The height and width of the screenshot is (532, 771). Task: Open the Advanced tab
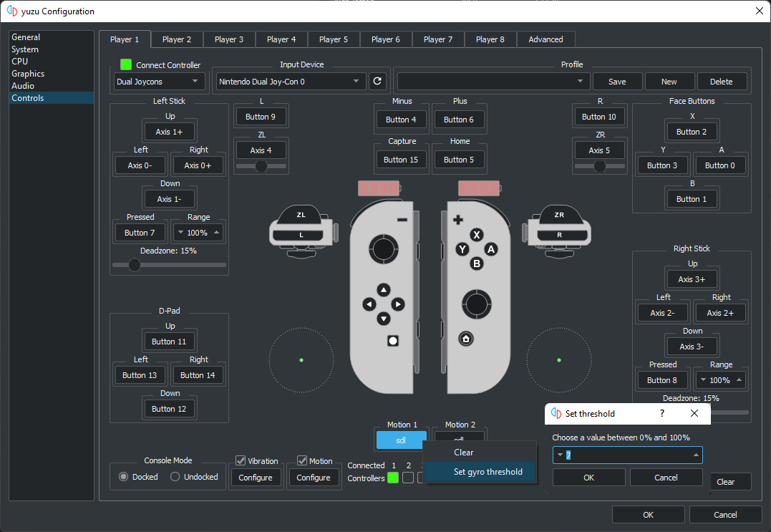coord(545,39)
